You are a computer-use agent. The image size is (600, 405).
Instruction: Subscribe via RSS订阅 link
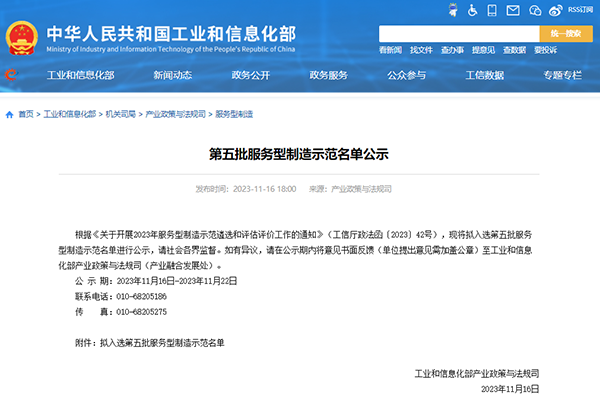click(580, 9)
